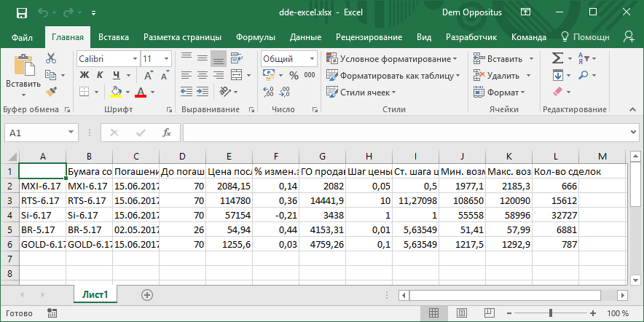Add a new sheet with plus icon

pyautogui.click(x=147, y=295)
